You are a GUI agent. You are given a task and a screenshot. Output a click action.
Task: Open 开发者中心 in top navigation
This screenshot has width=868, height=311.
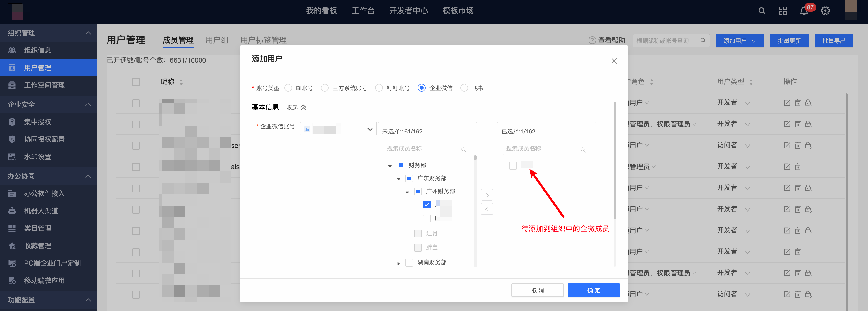pyautogui.click(x=408, y=11)
